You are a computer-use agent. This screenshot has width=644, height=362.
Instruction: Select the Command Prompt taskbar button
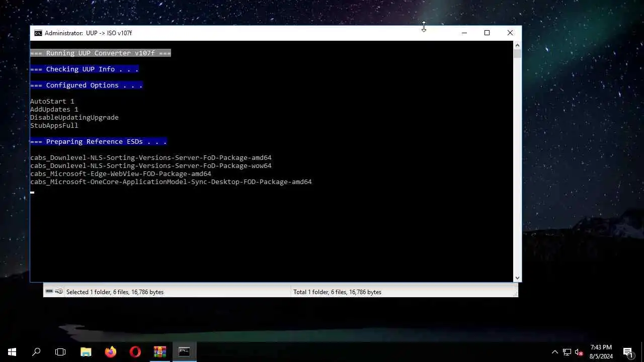[x=184, y=352]
